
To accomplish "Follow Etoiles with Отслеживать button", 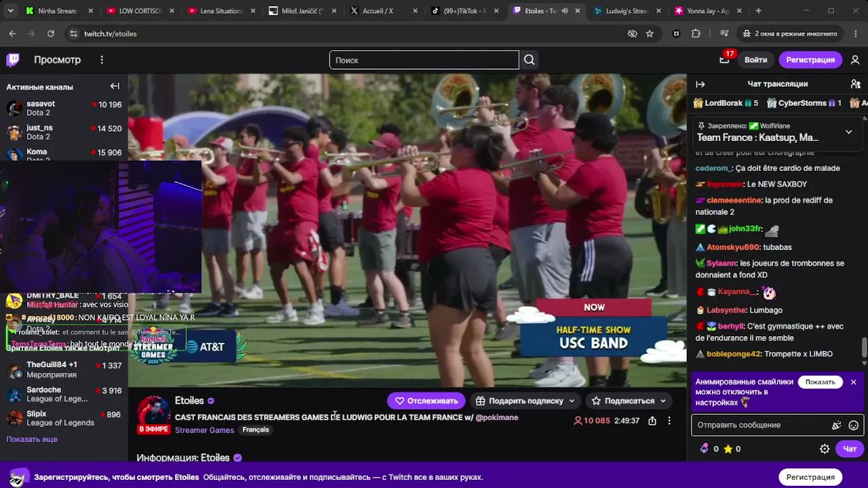I will tap(426, 401).
